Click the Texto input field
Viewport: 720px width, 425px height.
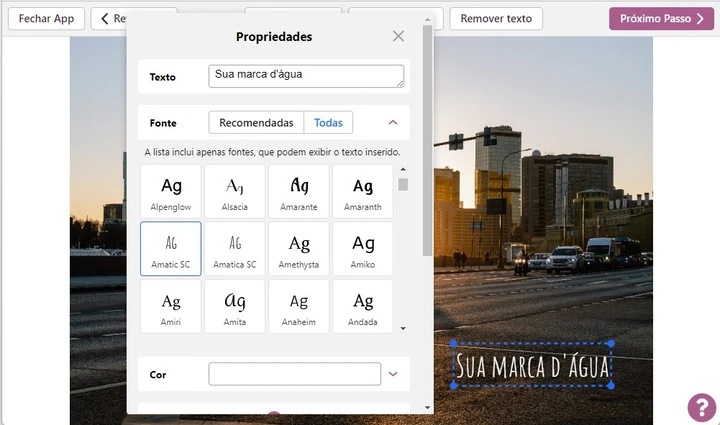click(306, 76)
